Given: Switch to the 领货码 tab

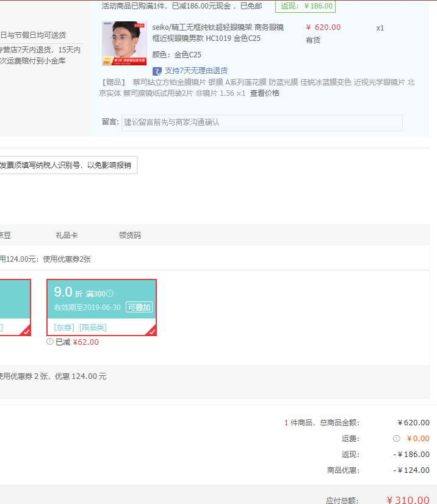Looking at the screenshot, I should coord(130,236).
